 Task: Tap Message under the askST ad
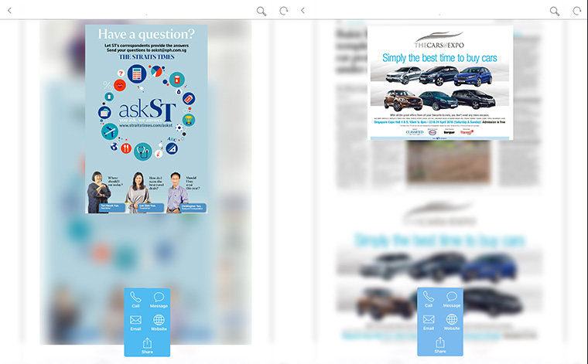(159, 300)
